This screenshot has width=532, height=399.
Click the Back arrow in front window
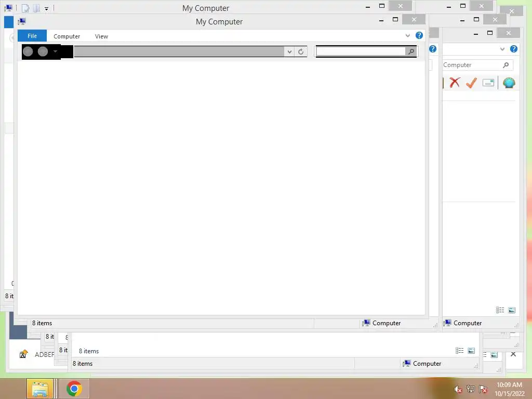[x=28, y=51]
